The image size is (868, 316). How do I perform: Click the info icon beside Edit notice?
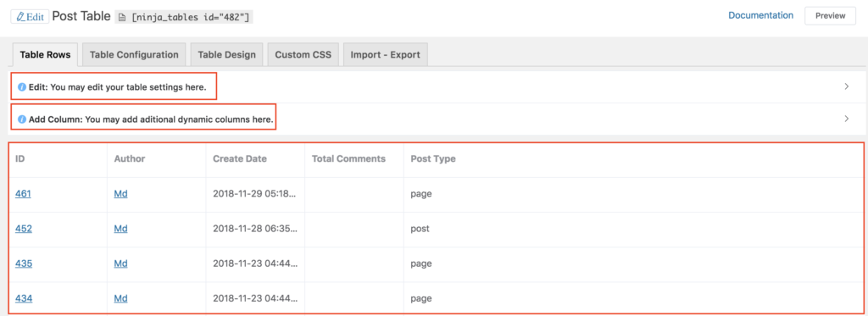click(x=21, y=87)
